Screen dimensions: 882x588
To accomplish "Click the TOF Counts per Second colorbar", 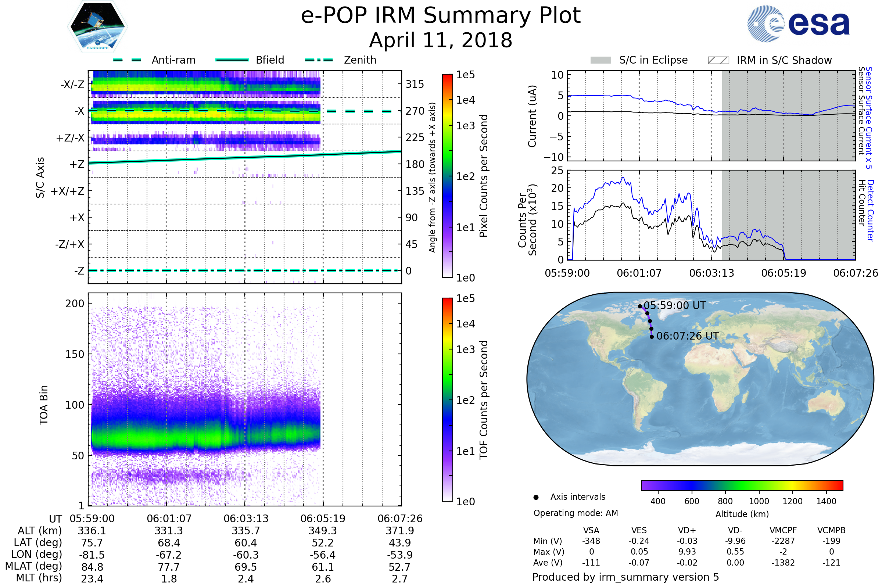I will (x=447, y=400).
